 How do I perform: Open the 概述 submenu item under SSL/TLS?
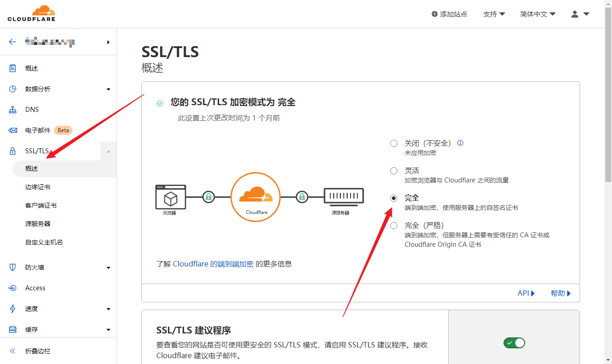[64, 169]
